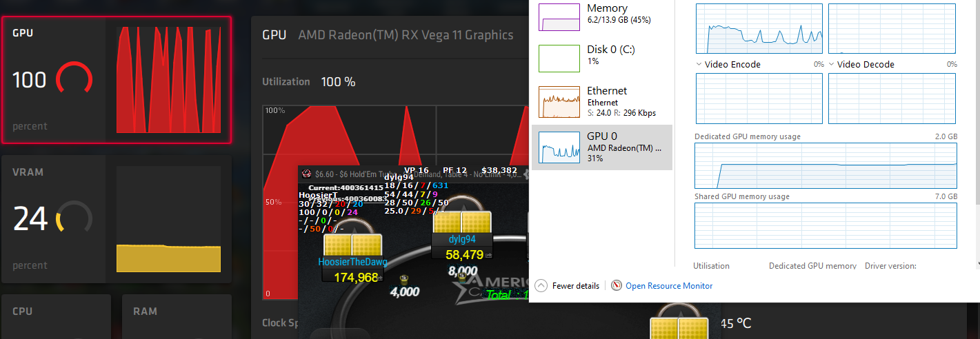
Task: Click the 'Dedicated GPU memory' stat label
Action: tap(812, 266)
